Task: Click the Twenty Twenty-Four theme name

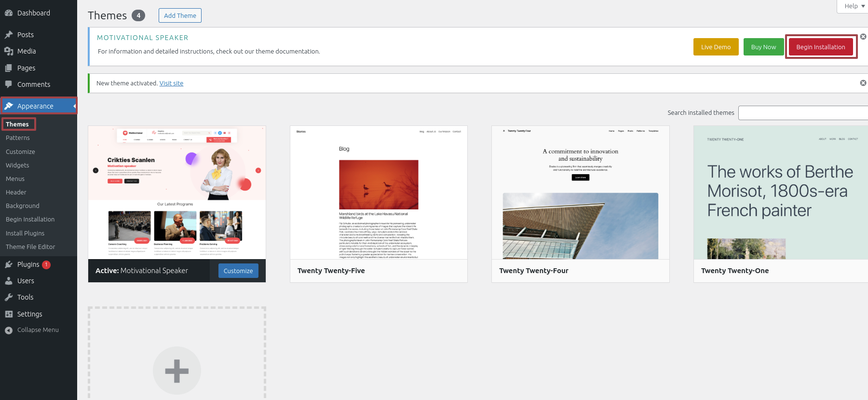Action: click(x=534, y=271)
